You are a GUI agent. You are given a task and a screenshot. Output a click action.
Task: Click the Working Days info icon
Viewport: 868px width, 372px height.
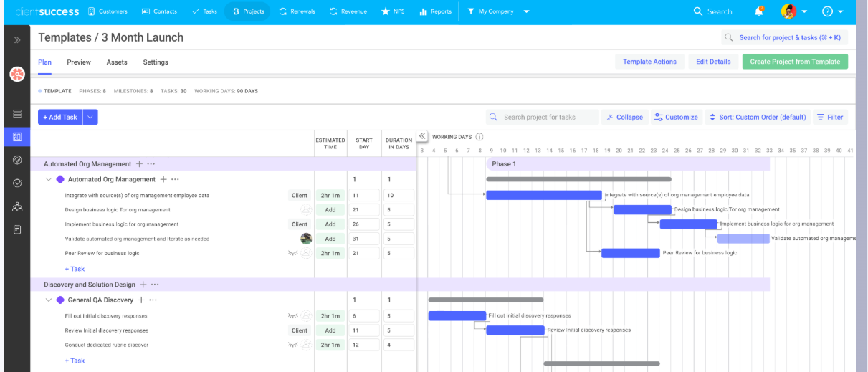coord(480,137)
